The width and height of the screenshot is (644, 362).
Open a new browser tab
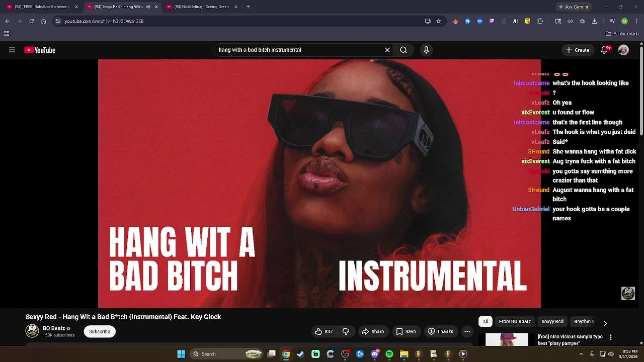coord(248,7)
